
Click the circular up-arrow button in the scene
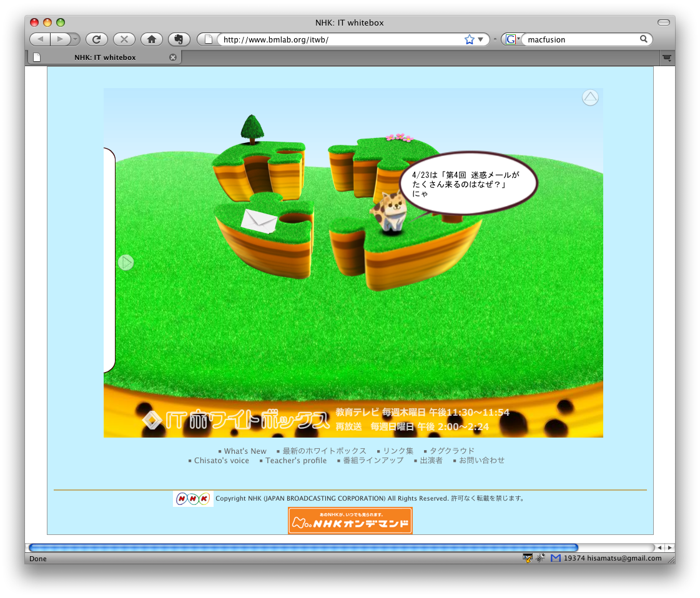589,98
